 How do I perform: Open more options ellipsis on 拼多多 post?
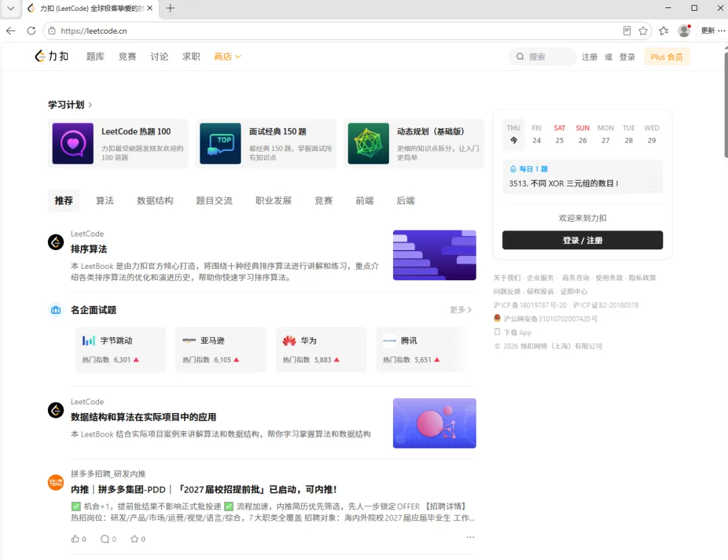[x=471, y=537]
